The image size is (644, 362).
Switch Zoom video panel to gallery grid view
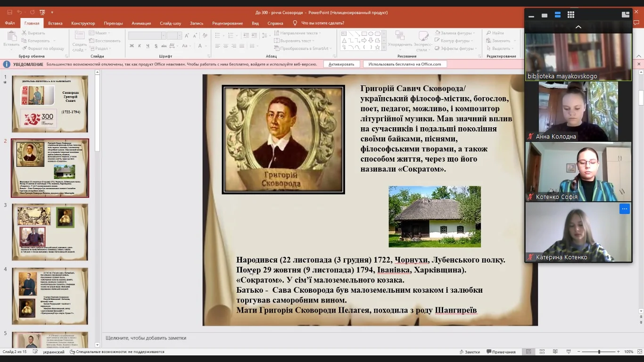570,15
